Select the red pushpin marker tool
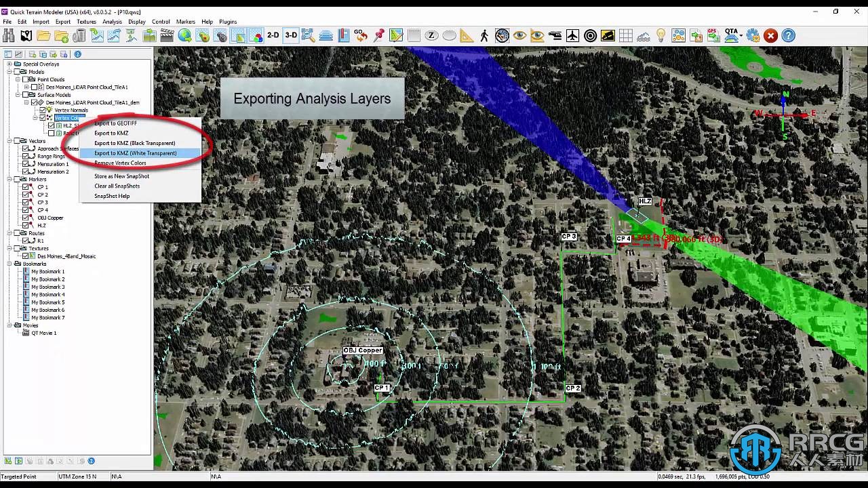Viewport: 868px width, 488px height. pos(379,35)
